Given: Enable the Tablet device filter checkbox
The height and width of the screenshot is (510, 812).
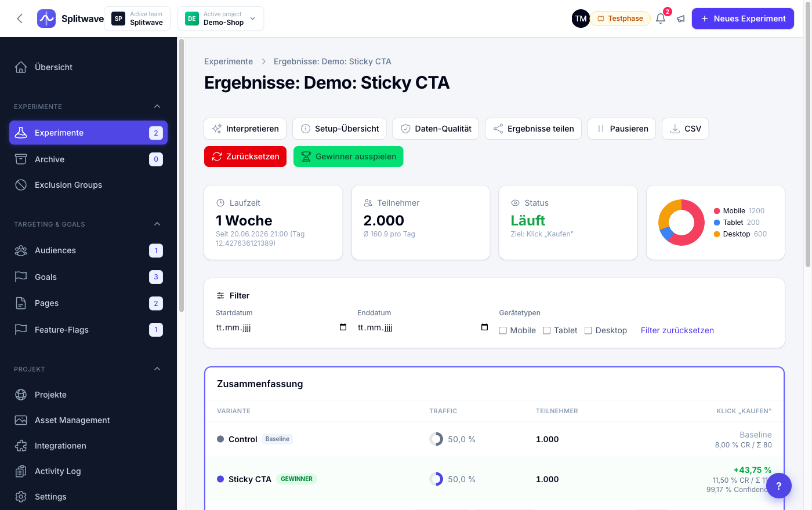Looking at the screenshot, I should [x=546, y=330].
